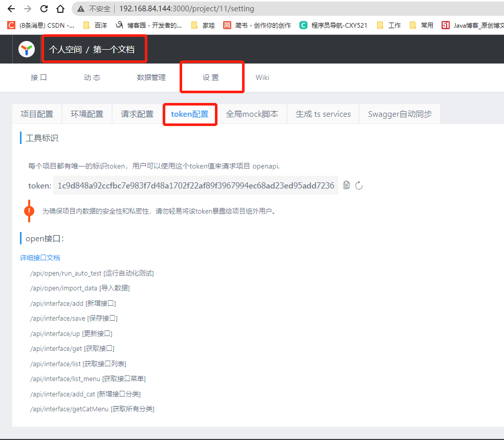504x440 pixels.
Task: Go to browser home page icon
Action: [60, 9]
